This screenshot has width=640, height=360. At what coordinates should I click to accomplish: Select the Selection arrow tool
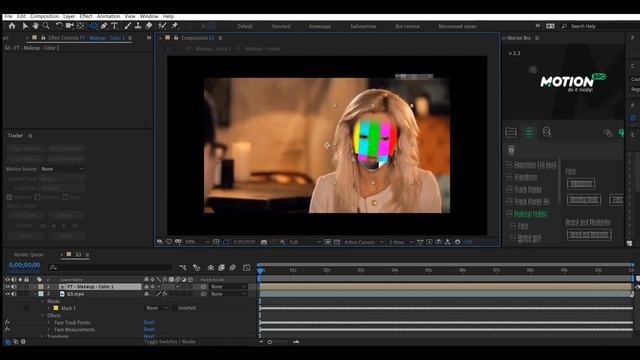(25, 26)
